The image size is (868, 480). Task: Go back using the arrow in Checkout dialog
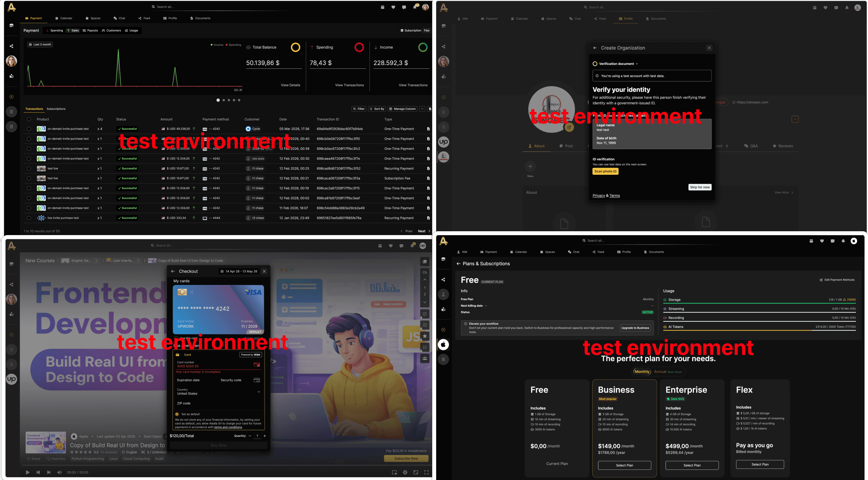pyautogui.click(x=173, y=271)
